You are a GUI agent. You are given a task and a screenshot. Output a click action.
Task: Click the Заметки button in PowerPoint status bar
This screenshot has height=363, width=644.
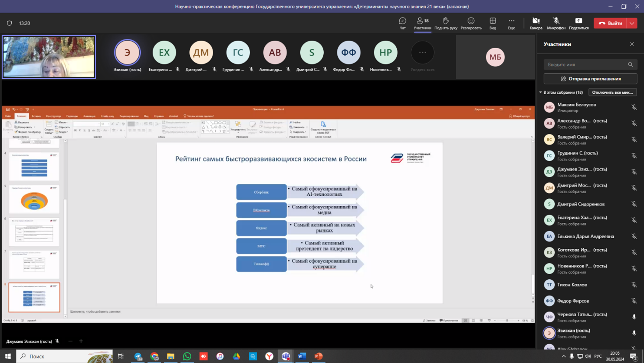tap(429, 321)
